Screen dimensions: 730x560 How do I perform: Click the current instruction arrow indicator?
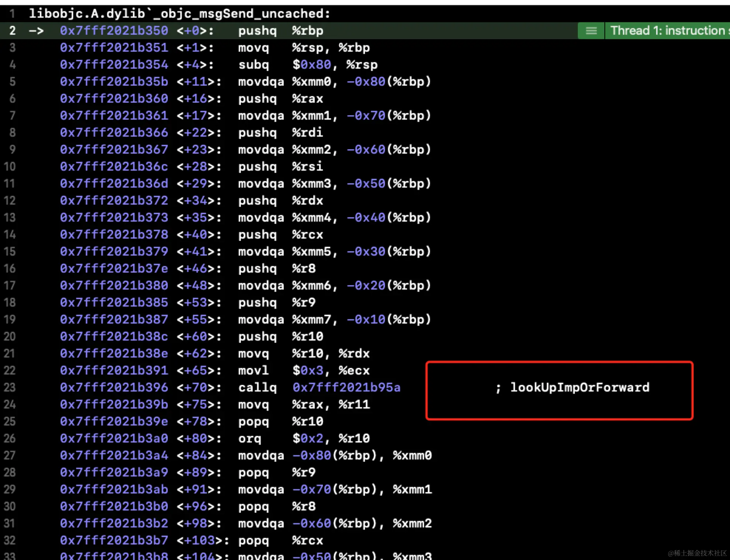point(36,31)
